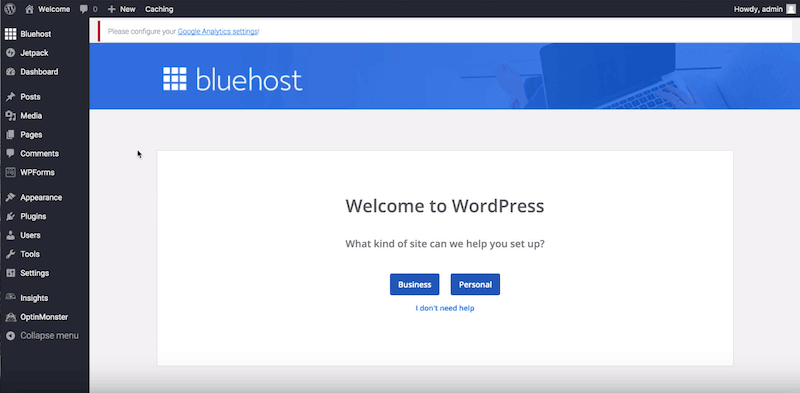Click the comment count 0 in admin bar
Viewport: 800px width, 393px height.
[x=95, y=9]
